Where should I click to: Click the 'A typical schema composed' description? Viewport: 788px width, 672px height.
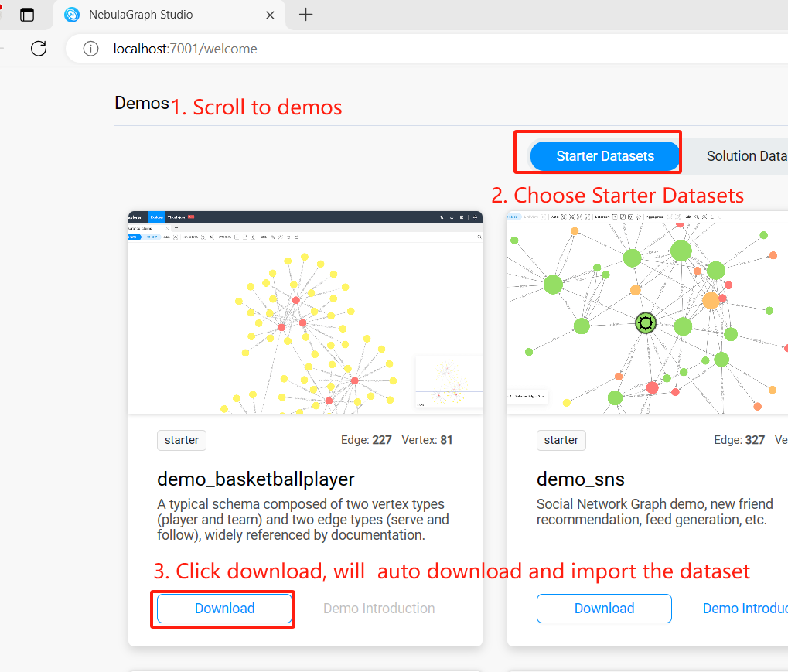[303, 520]
